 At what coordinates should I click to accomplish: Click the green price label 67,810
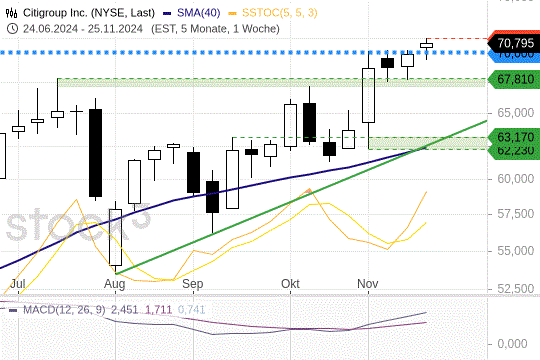(515, 79)
